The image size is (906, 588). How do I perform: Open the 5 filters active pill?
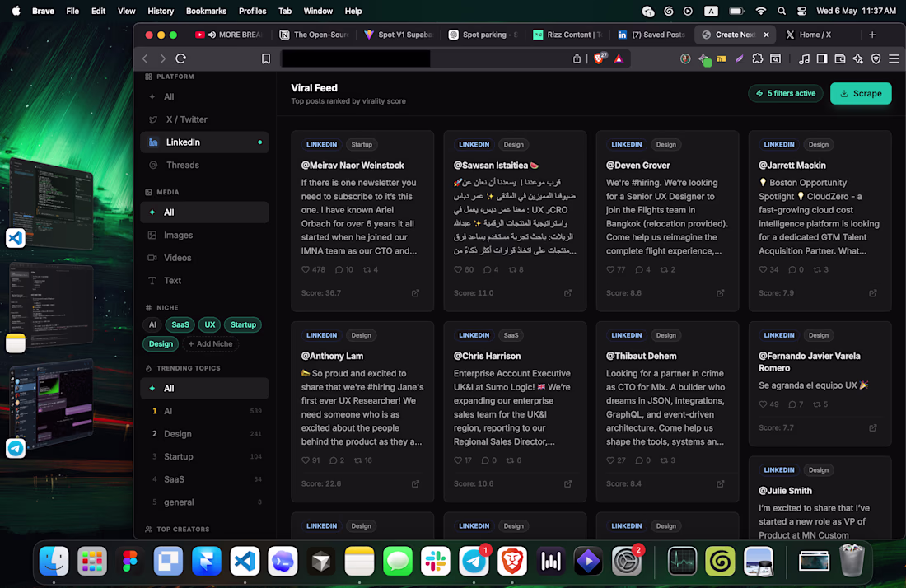tap(785, 94)
